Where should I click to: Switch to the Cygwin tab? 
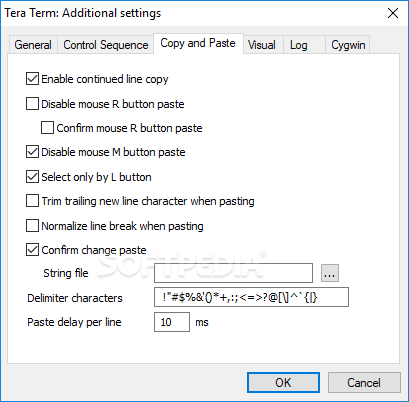[348, 45]
